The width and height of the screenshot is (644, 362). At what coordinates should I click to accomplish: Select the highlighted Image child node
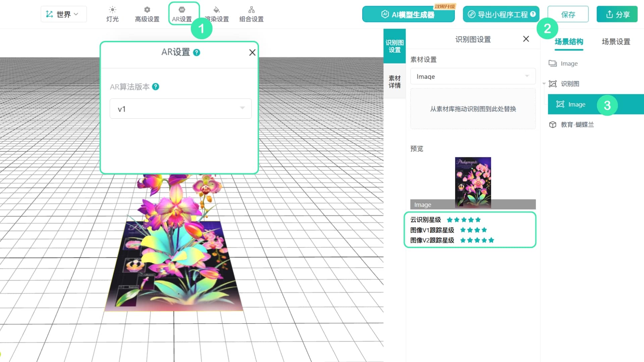pos(596,104)
